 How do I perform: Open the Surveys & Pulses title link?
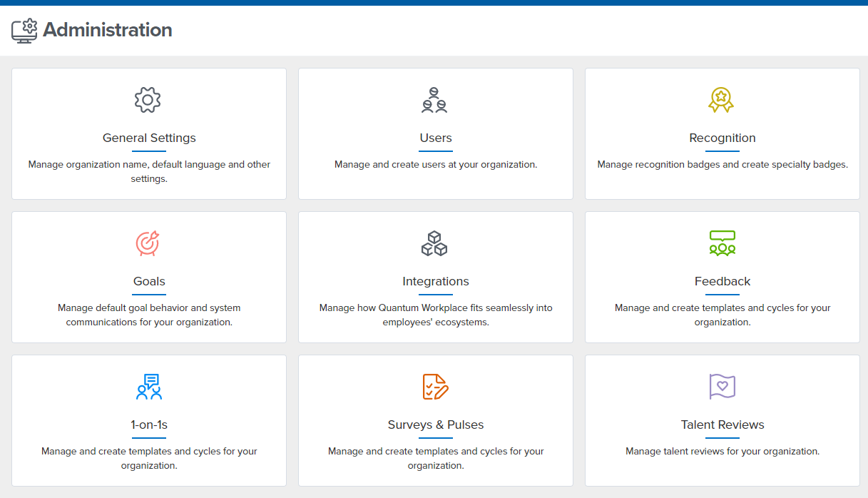point(436,425)
